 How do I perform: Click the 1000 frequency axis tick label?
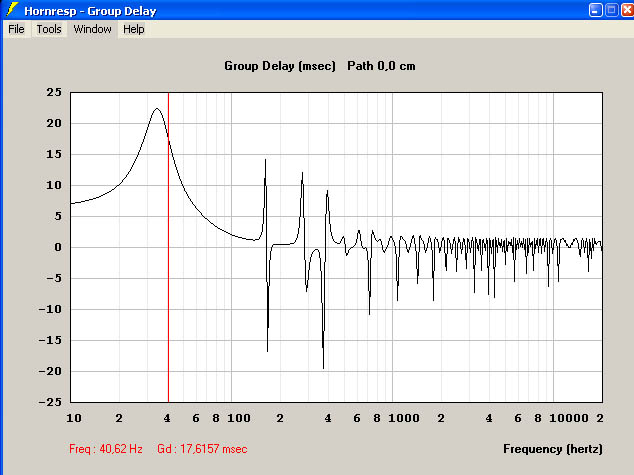coord(404,418)
